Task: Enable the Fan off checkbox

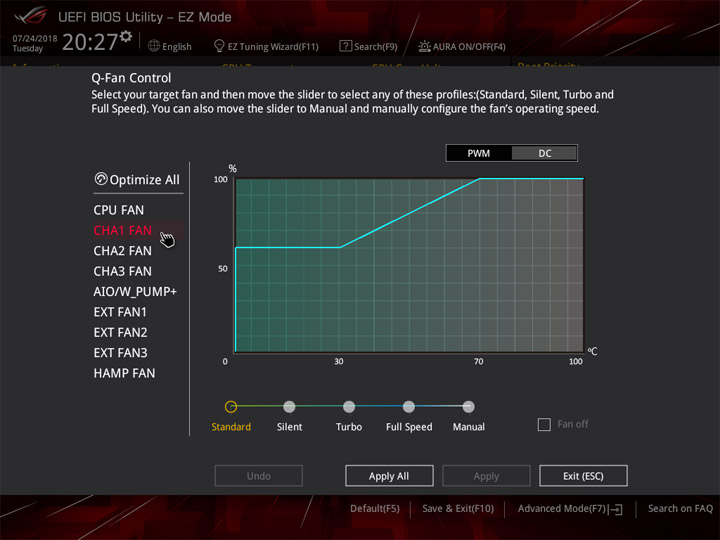Action: click(544, 424)
